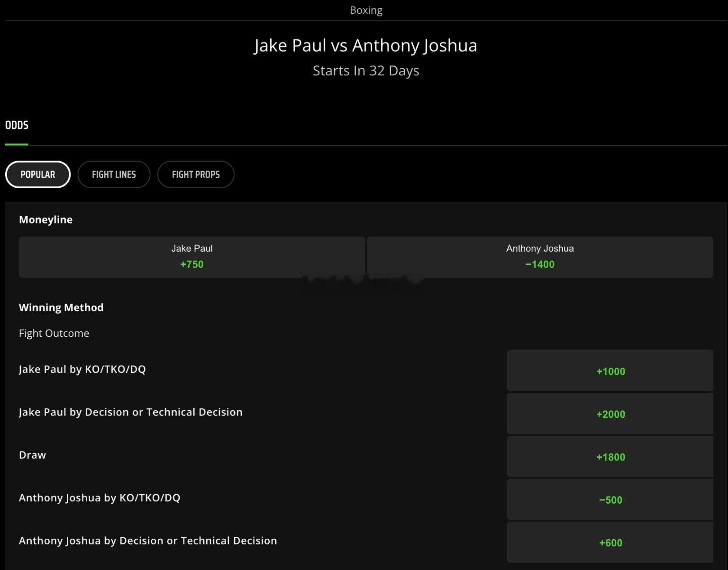Select the Popular filter pill
Image resolution: width=728 pixels, height=570 pixels.
[38, 174]
